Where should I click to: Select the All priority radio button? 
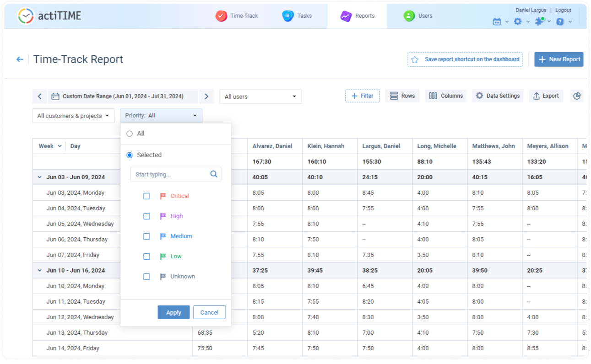[x=130, y=134]
